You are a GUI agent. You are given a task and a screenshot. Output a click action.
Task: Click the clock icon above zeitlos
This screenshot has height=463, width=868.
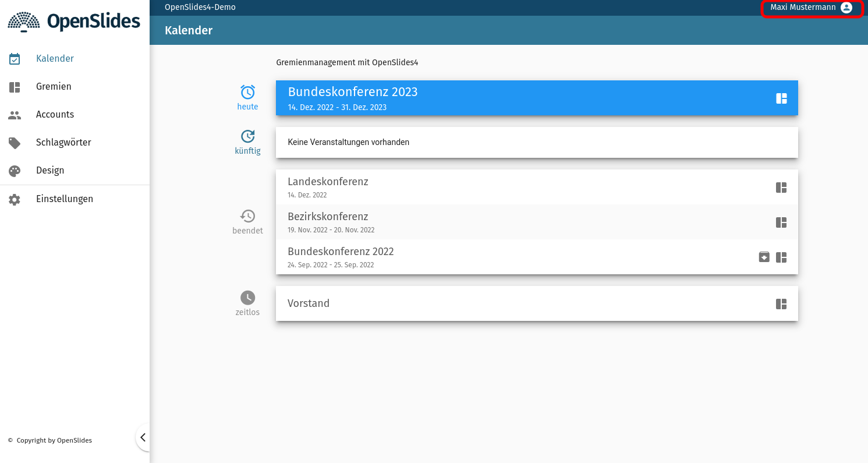[248, 298]
